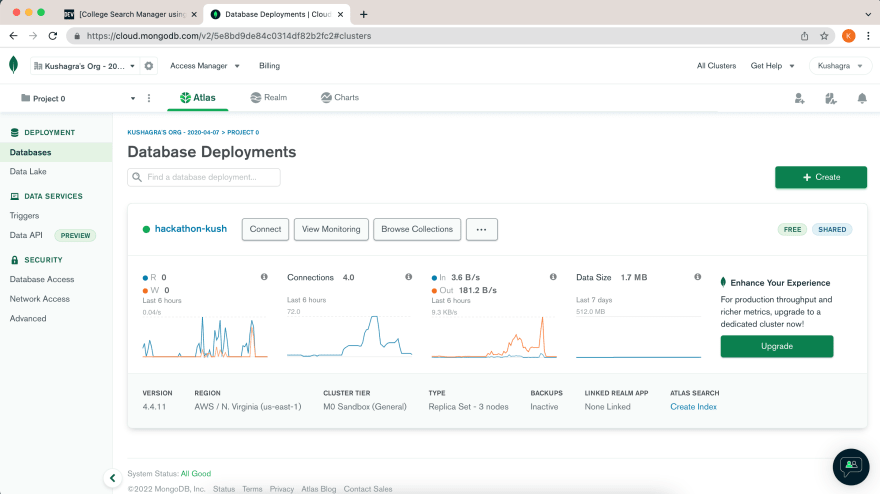The height and width of the screenshot is (494, 880).
Task: Click the Browse Collections button
Action: coord(417,229)
